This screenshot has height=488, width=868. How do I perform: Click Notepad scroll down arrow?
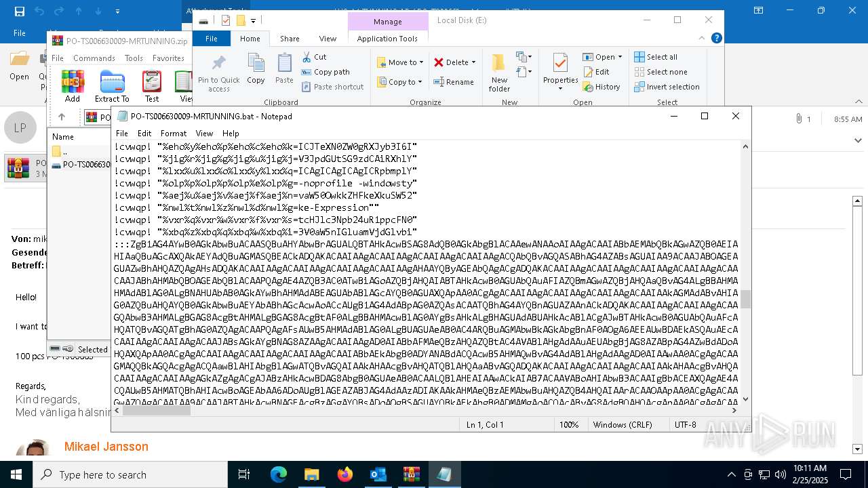tap(745, 399)
